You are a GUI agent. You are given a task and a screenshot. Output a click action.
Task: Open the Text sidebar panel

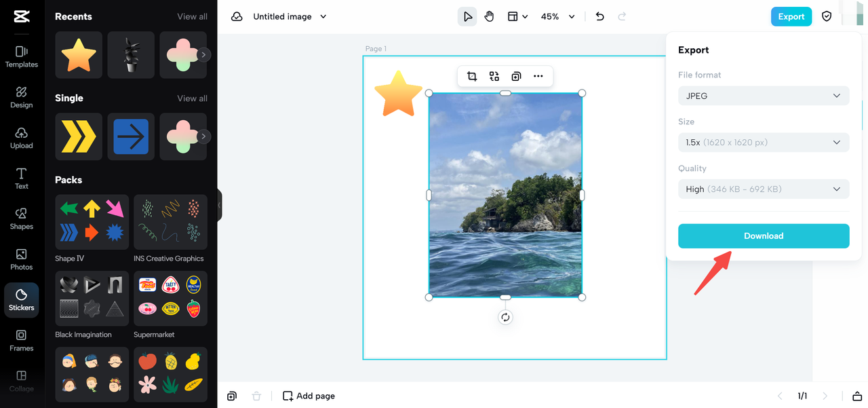tap(22, 179)
